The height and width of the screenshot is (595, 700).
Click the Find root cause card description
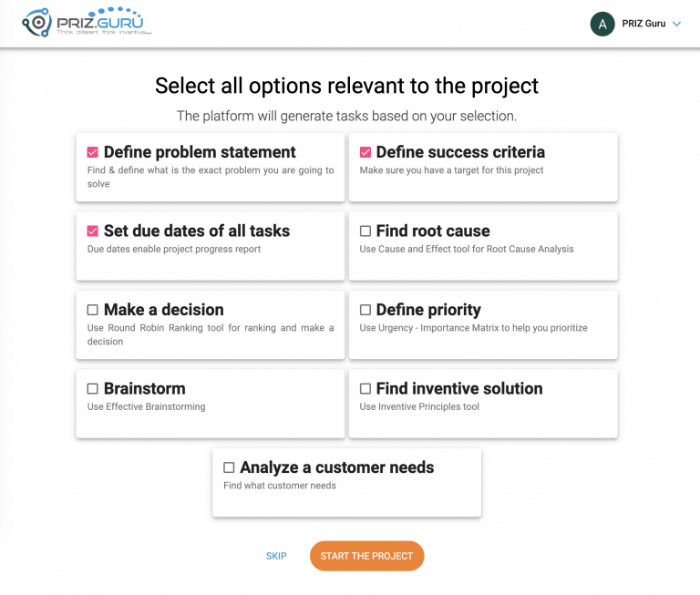[466, 249]
